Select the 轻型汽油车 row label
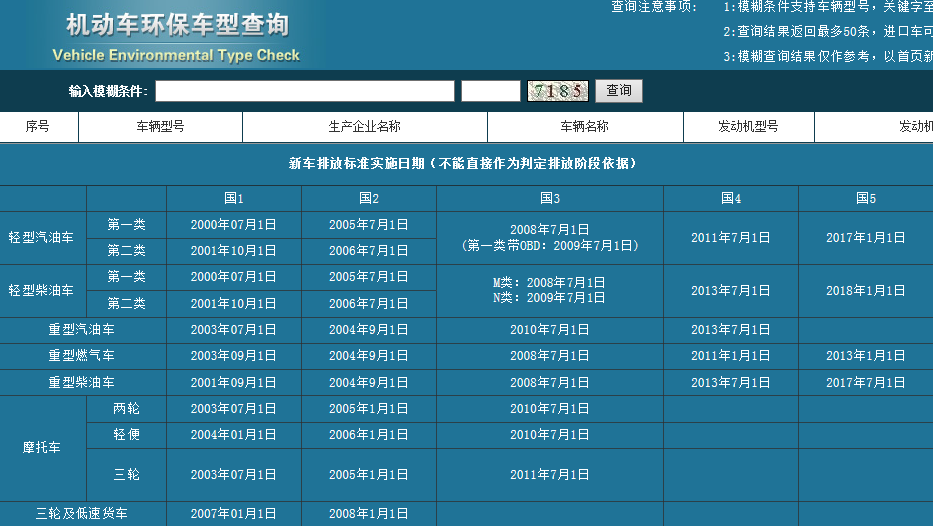933x526 pixels. tap(41, 237)
